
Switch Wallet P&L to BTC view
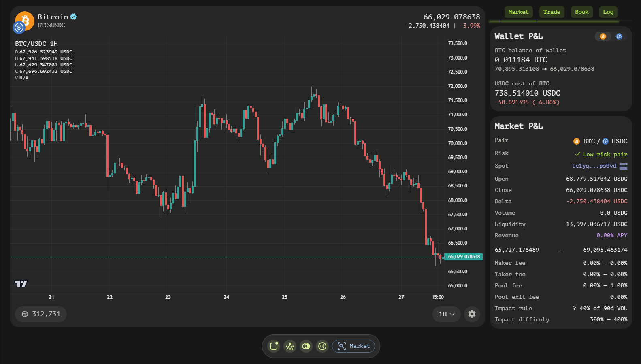click(x=603, y=36)
